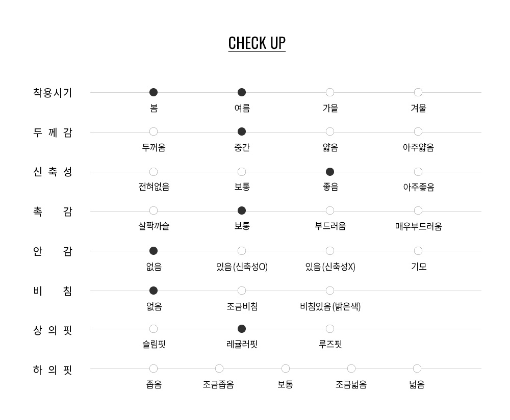Choose 전혀없음 for 신축성
The image size is (510, 420).
(x=154, y=172)
